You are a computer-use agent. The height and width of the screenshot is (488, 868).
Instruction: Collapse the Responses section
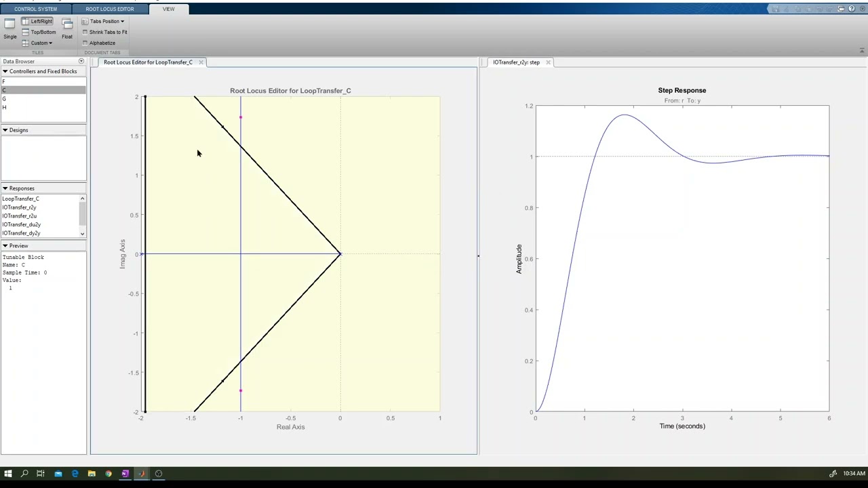(x=5, y=188)
